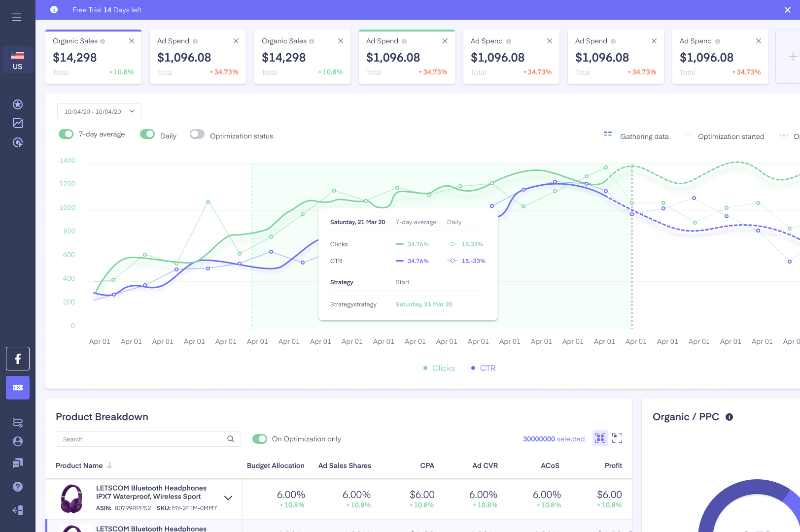Click the headphones product thumbnail
This screenshot has width=800, height=532.
click(71, 499)
